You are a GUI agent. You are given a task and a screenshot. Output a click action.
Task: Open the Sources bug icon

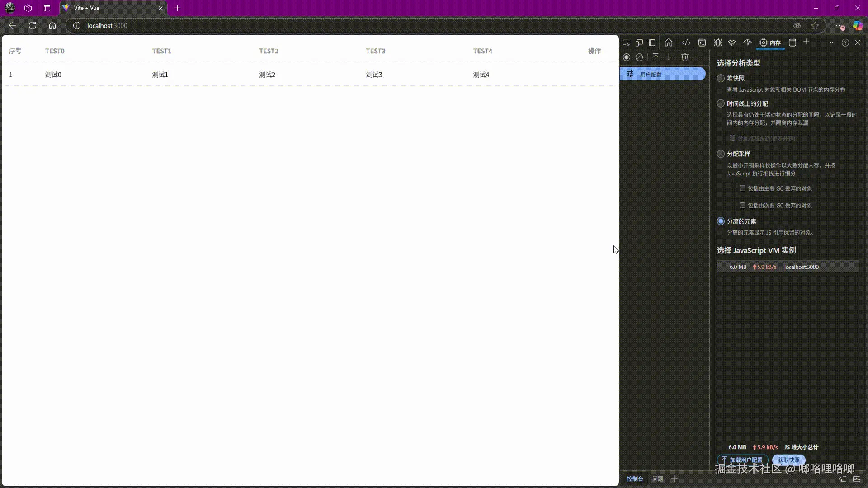(x=718, y=43)
